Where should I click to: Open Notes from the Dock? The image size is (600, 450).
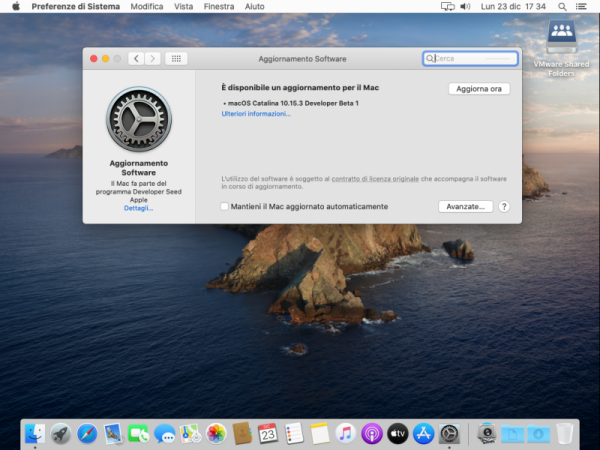[320, 434]
